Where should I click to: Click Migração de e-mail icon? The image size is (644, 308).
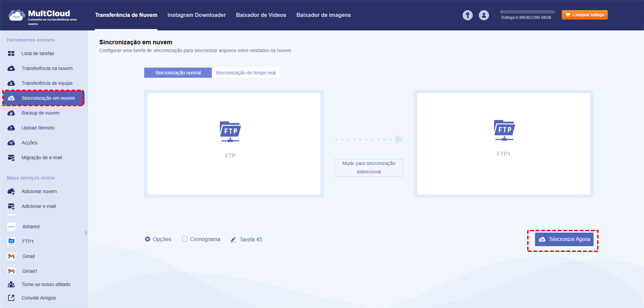click(11, 158)
